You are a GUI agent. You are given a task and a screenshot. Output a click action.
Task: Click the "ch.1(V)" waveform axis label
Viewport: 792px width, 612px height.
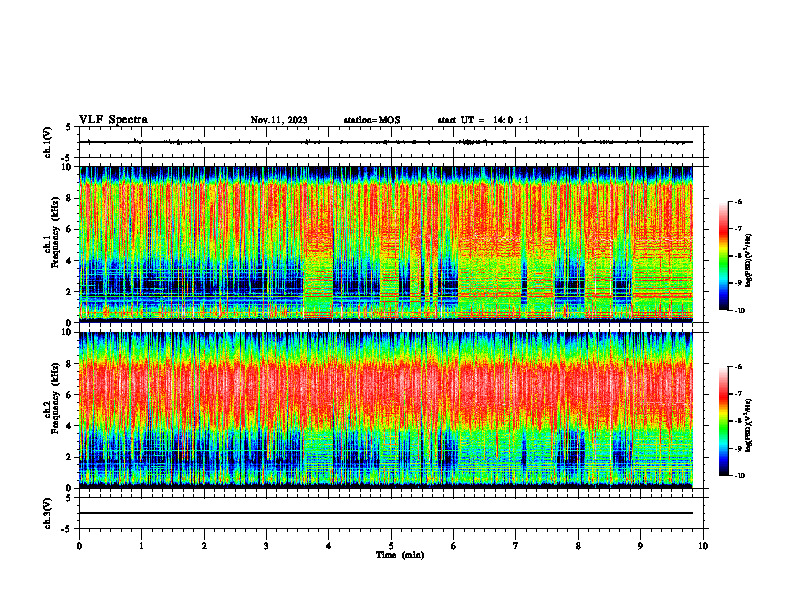click(48, 142)
